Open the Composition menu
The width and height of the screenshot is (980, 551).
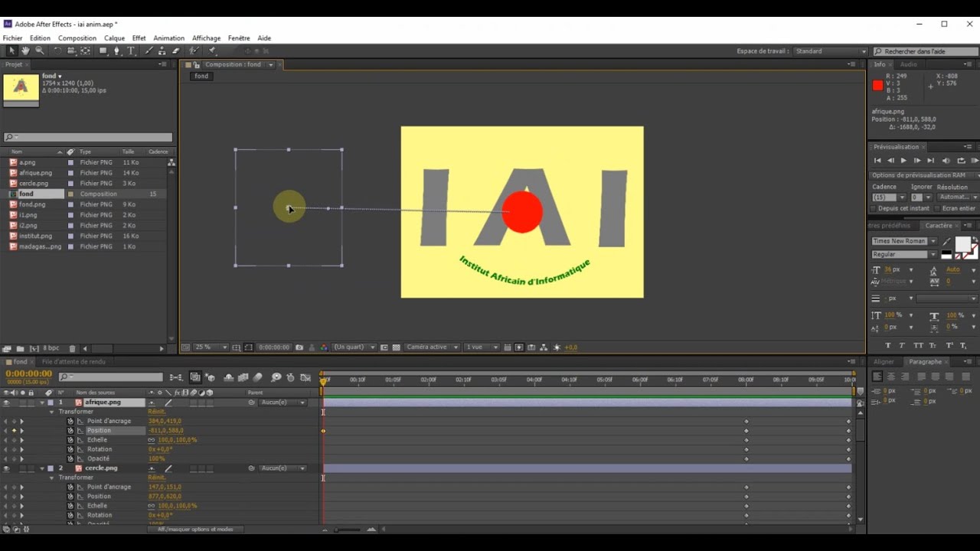click(x=77, y=38)
